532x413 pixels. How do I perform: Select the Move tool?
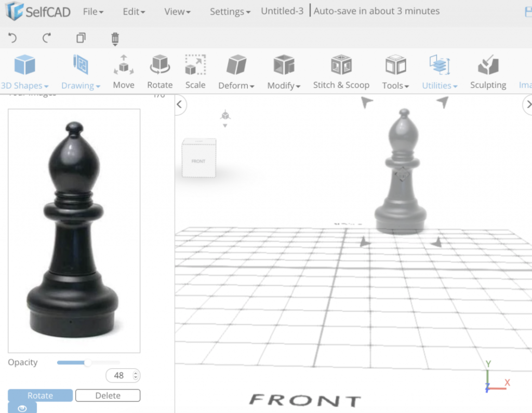coord(123,71)
